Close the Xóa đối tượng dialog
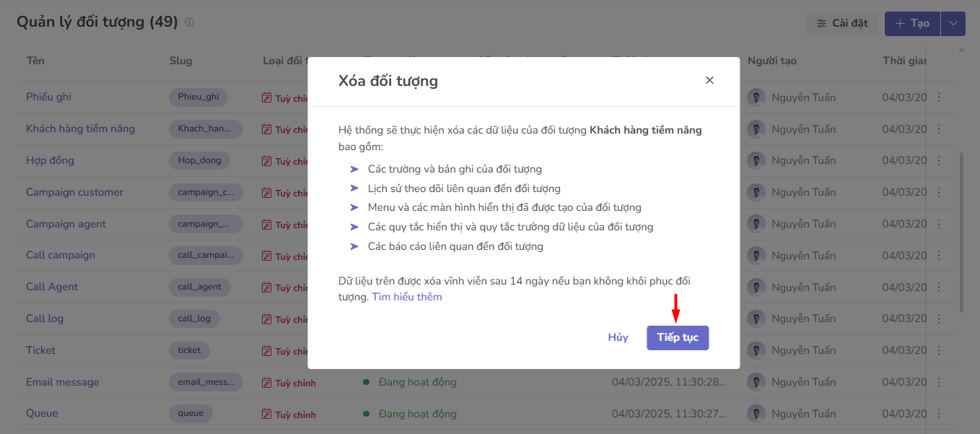The width and height of the screenshot is (980, 434). [x=709, y=80]
